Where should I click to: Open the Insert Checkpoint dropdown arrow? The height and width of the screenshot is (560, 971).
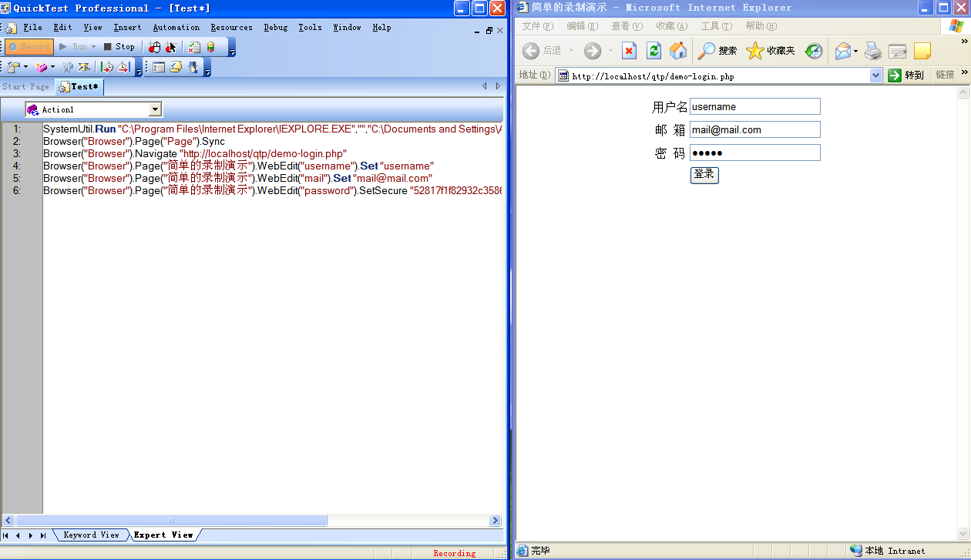[25, 67]
